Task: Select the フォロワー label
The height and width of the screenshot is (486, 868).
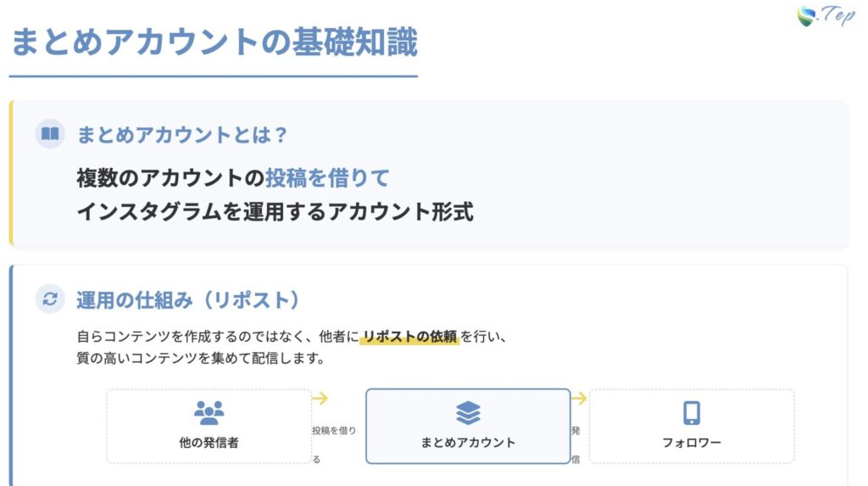Action: (692, 443)
